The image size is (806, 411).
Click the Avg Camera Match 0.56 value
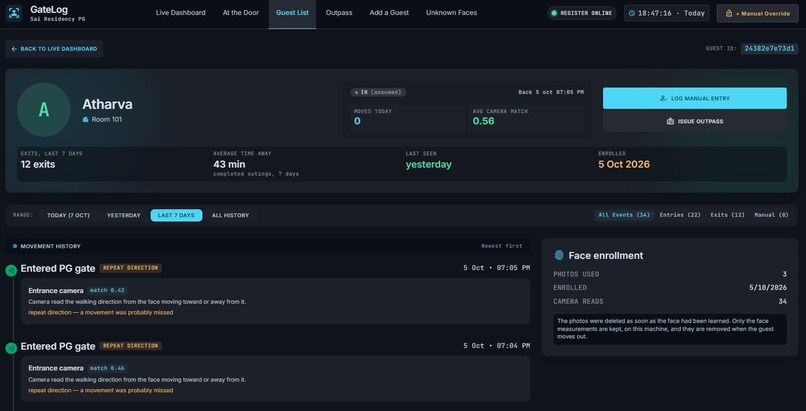click(483, 121)
